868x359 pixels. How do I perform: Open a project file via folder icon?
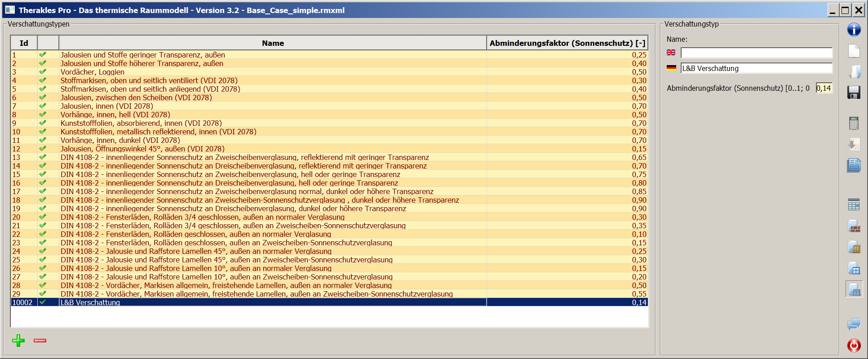click(x=854, y=72)
